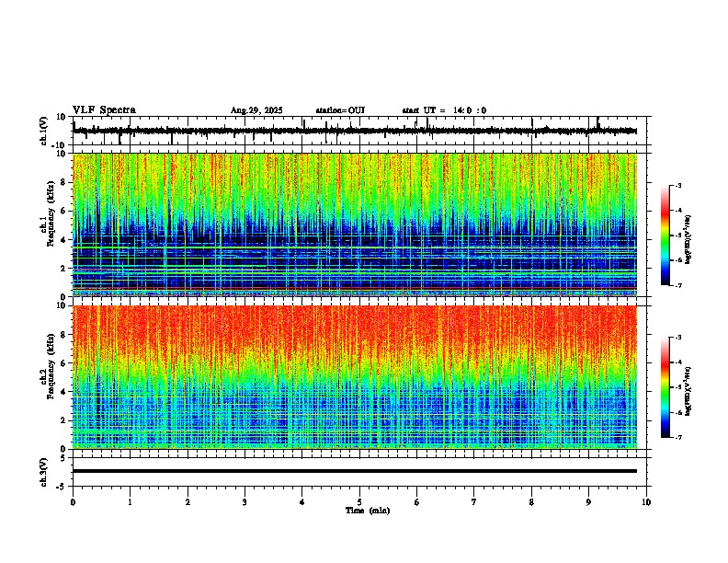The image size is (728, 563).
Task: Click the "-3" tick on ch.1 colorbar
Action: coord(677,185)
